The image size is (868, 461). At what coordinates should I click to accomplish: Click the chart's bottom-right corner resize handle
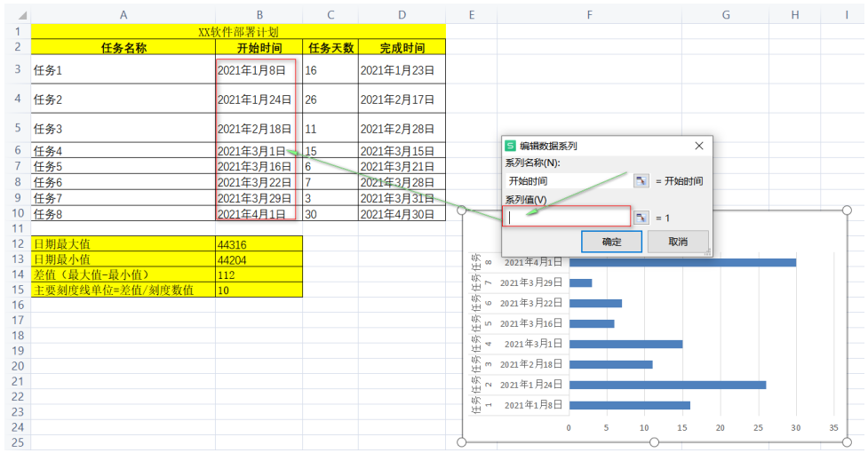(847, 442)
